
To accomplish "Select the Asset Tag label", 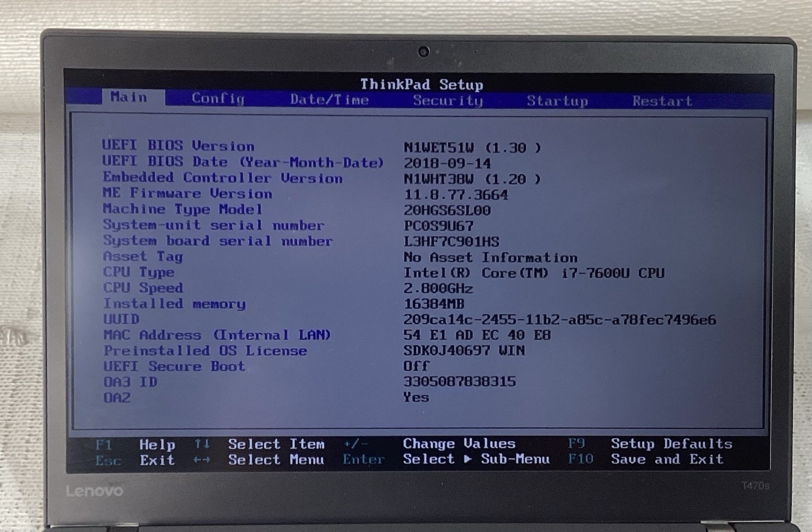I will 143,256.
